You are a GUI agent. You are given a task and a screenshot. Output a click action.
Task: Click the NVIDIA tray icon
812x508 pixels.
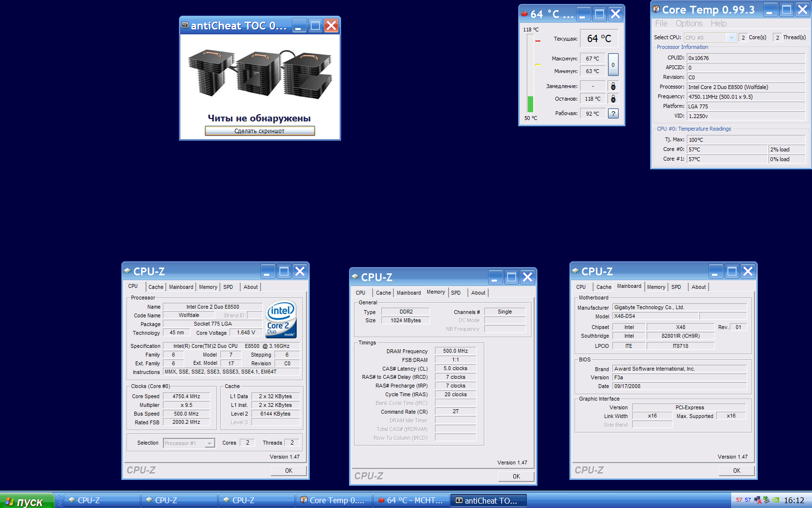coord(775,500)
